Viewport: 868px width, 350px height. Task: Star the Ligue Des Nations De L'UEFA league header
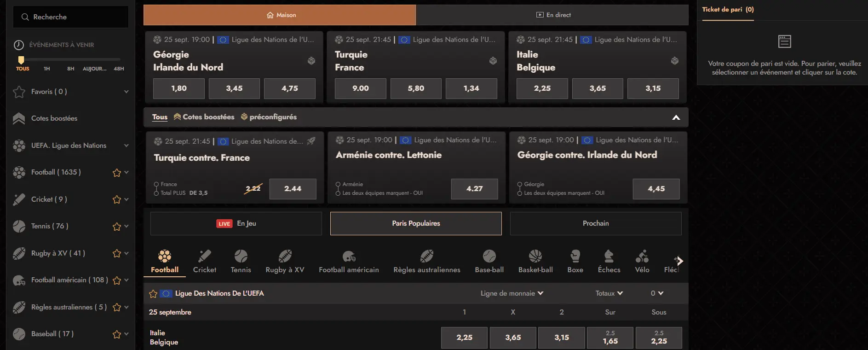click(153, 294)
